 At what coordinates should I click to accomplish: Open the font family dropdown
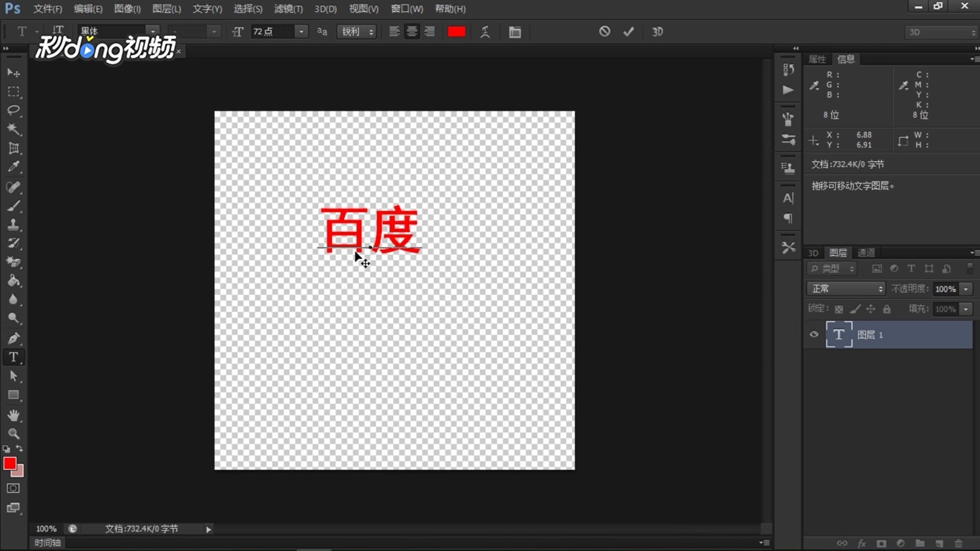tap(152, 31)
